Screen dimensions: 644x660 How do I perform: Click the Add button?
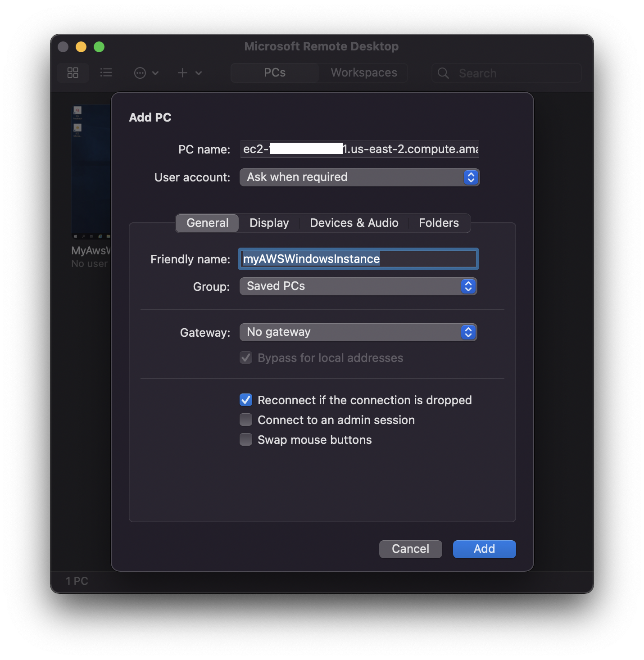tap(484, 549)
